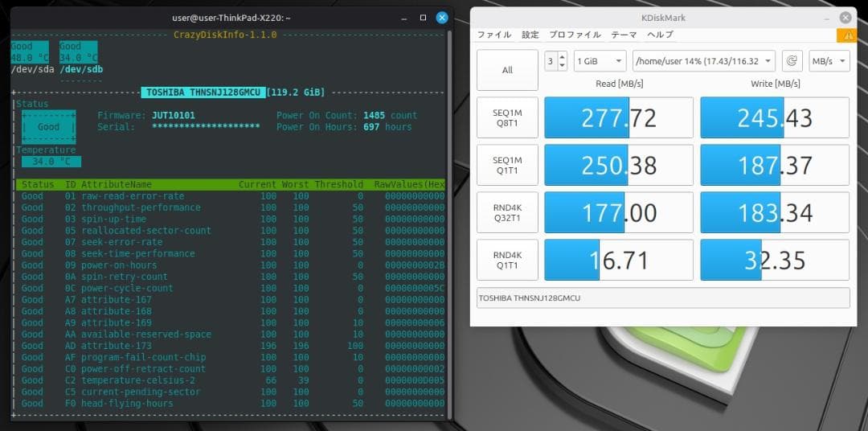Image resolution: width=868 pixels, height=431 pixels.
Task: Click the RND4K Q1T1 button
Action: [507, 260]
